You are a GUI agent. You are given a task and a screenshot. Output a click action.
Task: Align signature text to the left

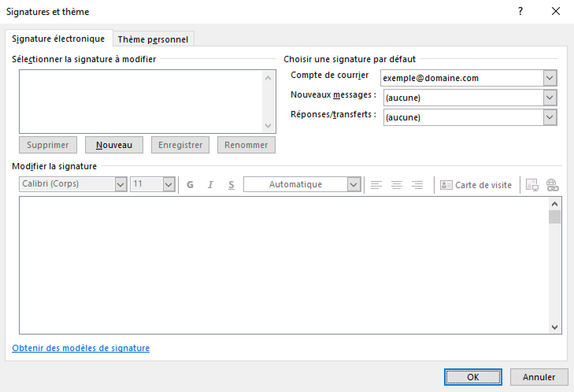[x=376, y=184]
